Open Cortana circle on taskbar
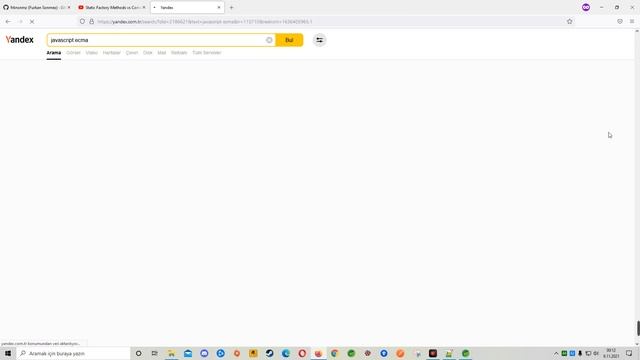 pos(138,353)
